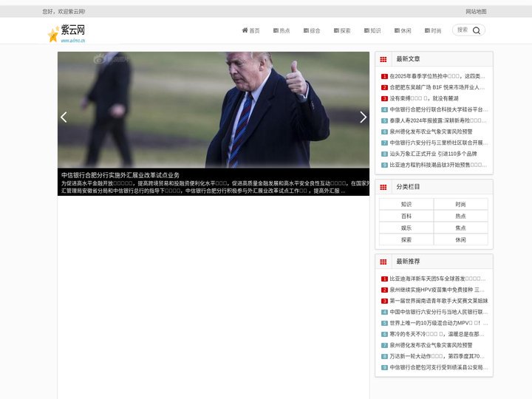Open recommended 第一届世界闽南语青年歌手大奖赛文莱姐妹
This screenshot has width=532, height=399.
[x=439, y=301]
